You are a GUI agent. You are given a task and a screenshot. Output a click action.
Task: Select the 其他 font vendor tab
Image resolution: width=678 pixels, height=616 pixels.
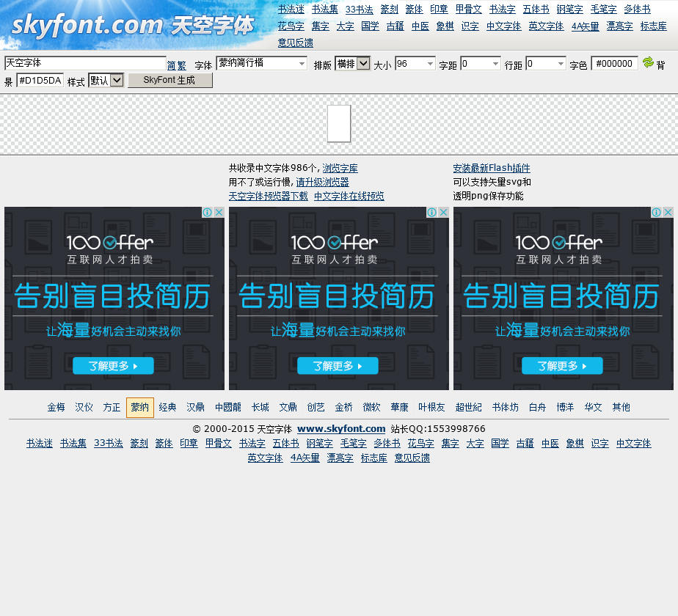click(621, 407)
